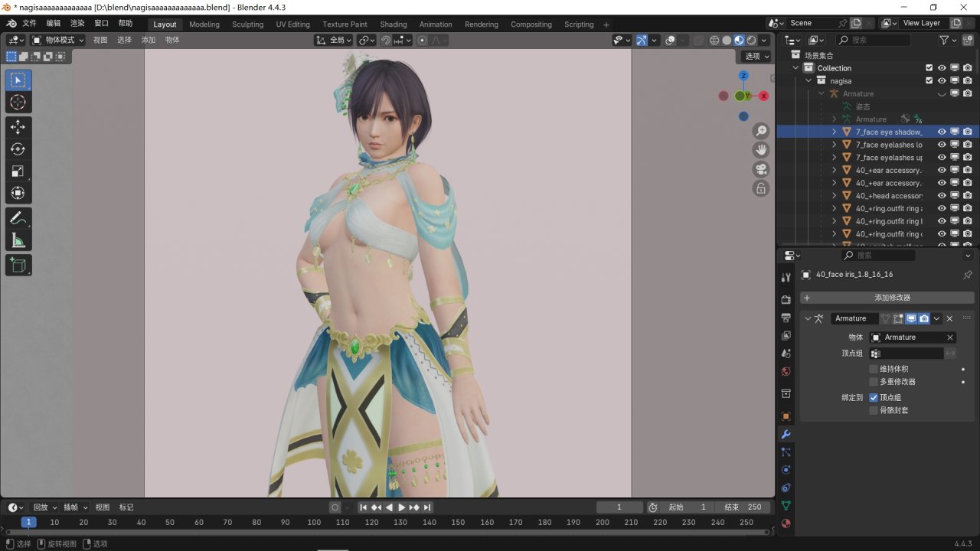Image resolution: width=980 pixels, height=551 pixels.
Task: Pick the Add Cube tool
Action: (18, 266)
